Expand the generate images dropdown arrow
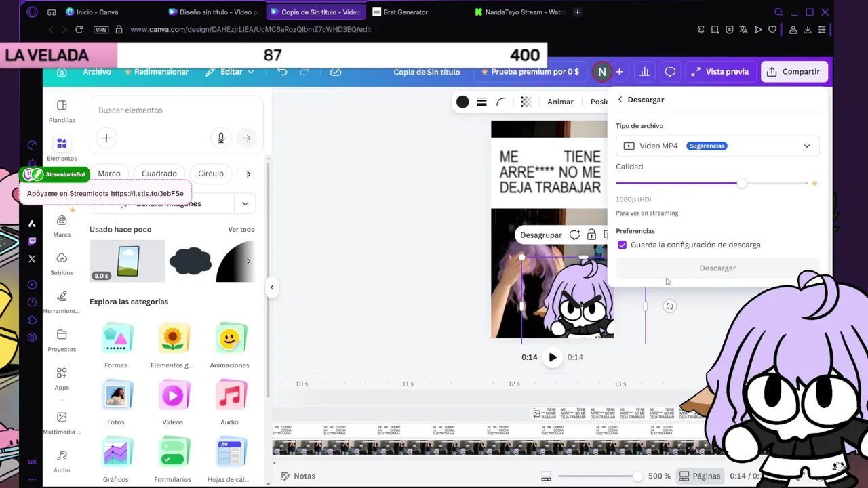 [x=244, y=203]
